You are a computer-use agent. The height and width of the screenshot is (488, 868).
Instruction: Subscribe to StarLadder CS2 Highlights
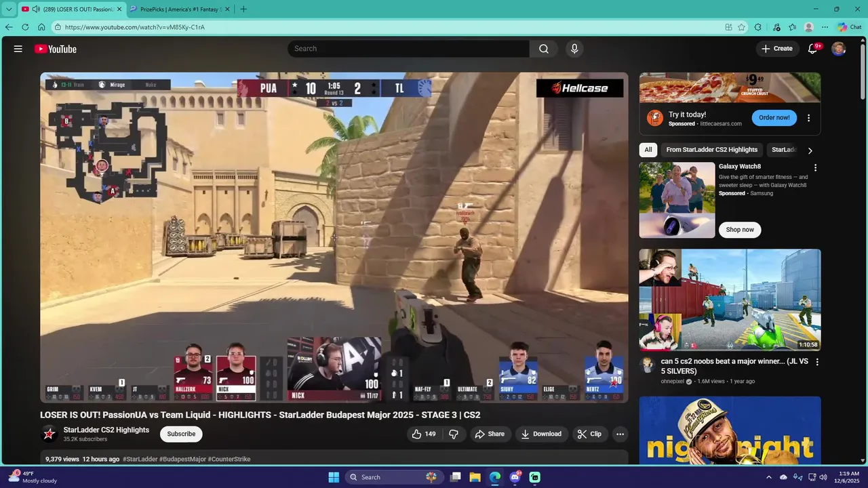181,434
